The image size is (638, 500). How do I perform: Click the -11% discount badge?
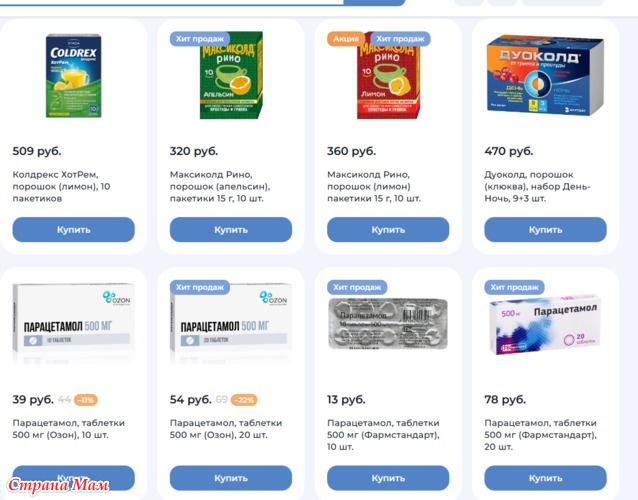click(x=86, y=400)
